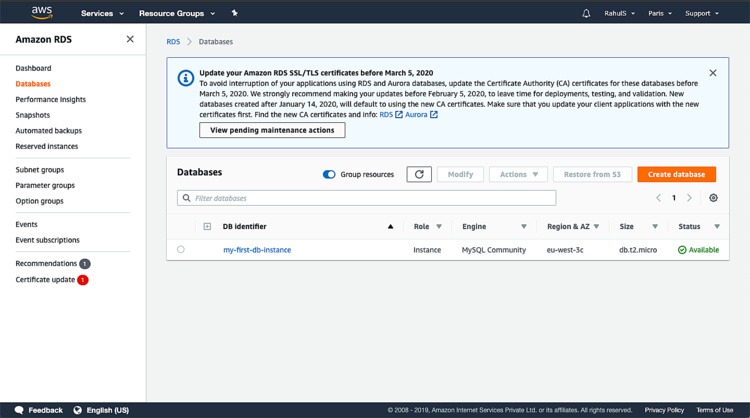Open table preferences gear icon
The width and height of the screenshot is (750, 418).
click(713, 198)
